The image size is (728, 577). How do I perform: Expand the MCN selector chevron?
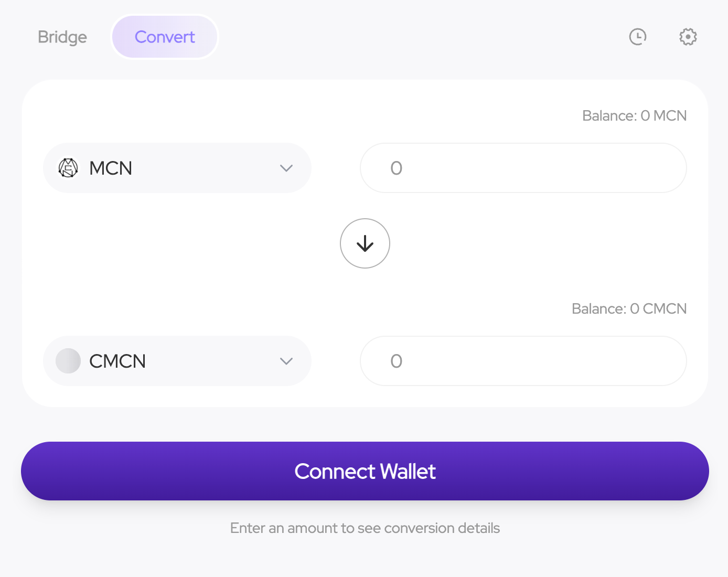tap(286, 168)
